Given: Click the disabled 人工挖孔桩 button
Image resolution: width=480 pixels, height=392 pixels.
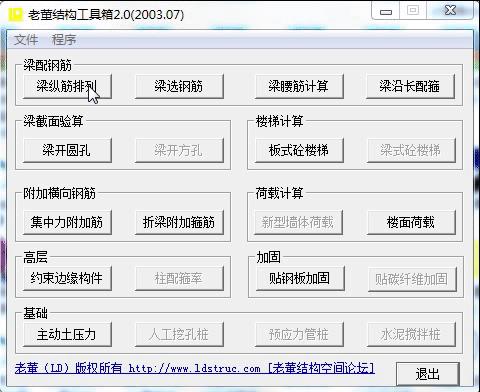Looking at the screenshot, I should tap(179, 334).
